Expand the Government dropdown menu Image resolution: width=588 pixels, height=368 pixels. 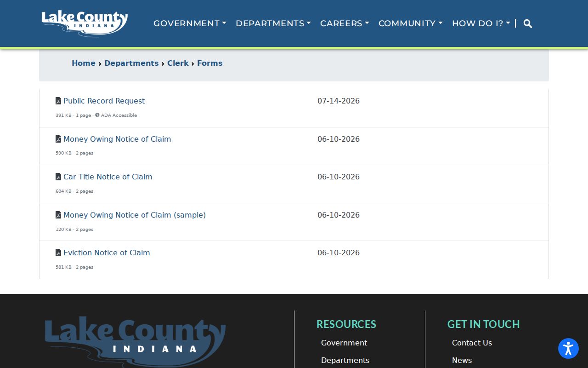(x=190, y=23)
